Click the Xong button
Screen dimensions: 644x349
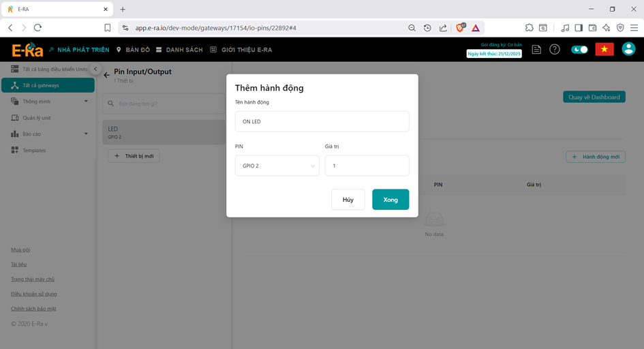pyautogui.click(x=390, y=200)
